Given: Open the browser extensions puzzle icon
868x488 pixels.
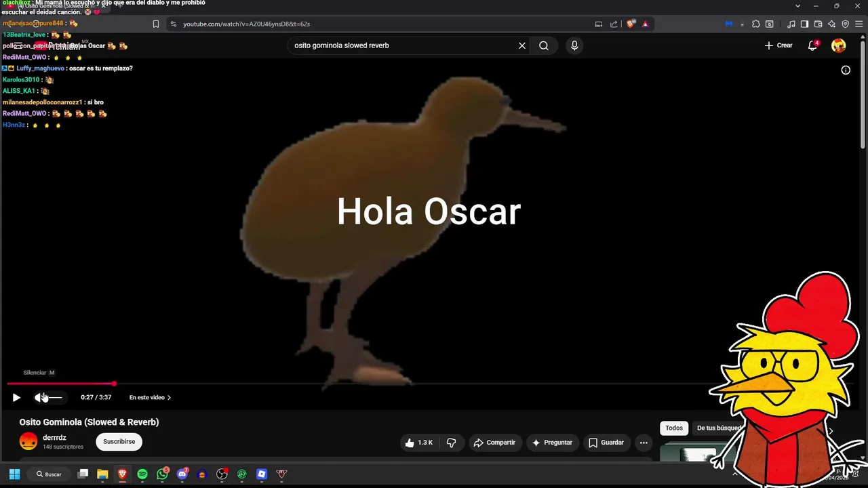Looking at the screenshot, I should click(x=756, y=24).
